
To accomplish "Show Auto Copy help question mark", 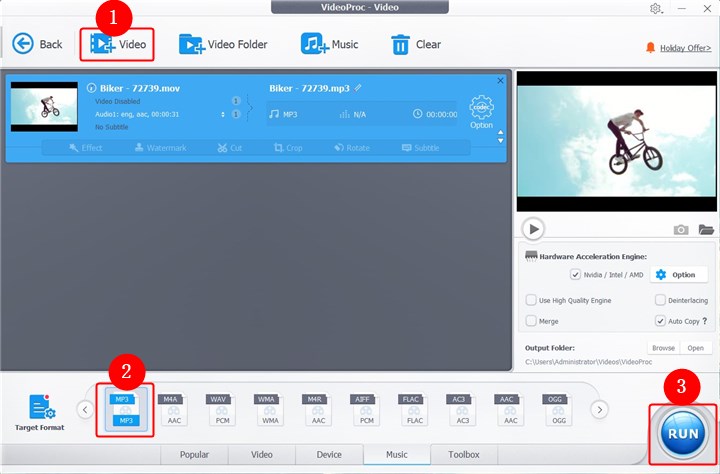I will (705, 321).
